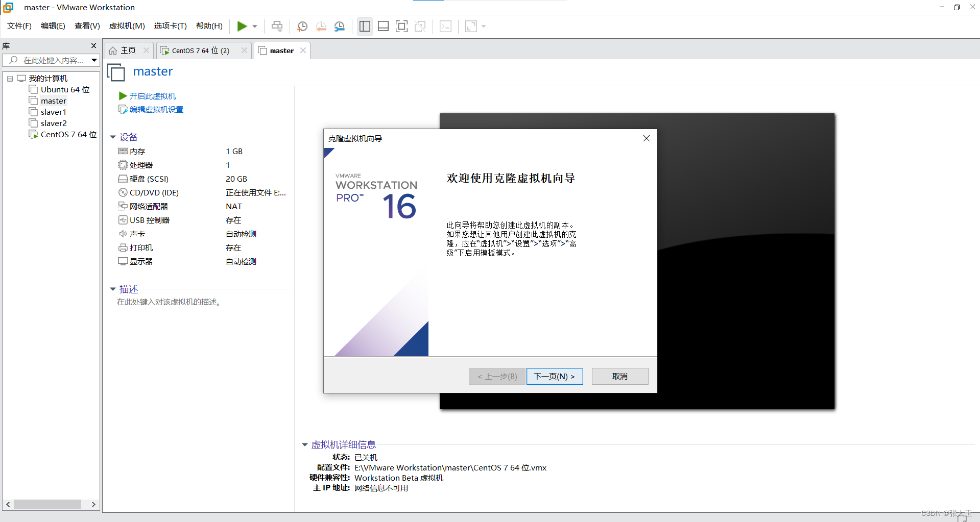The height and width of the screenshot is (522, 980).
Task: Click the library scrollbar left arrow
Action: click(8, 504)
